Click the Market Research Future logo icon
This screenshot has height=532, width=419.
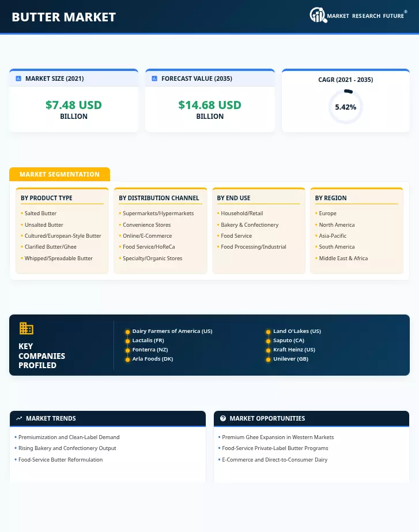point(318,15)
